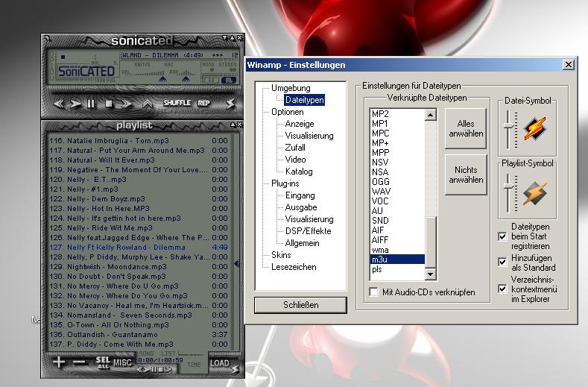Skip to next track in sonicated player
The height and width of the screenshot is (387, 588).
point(127,104)
